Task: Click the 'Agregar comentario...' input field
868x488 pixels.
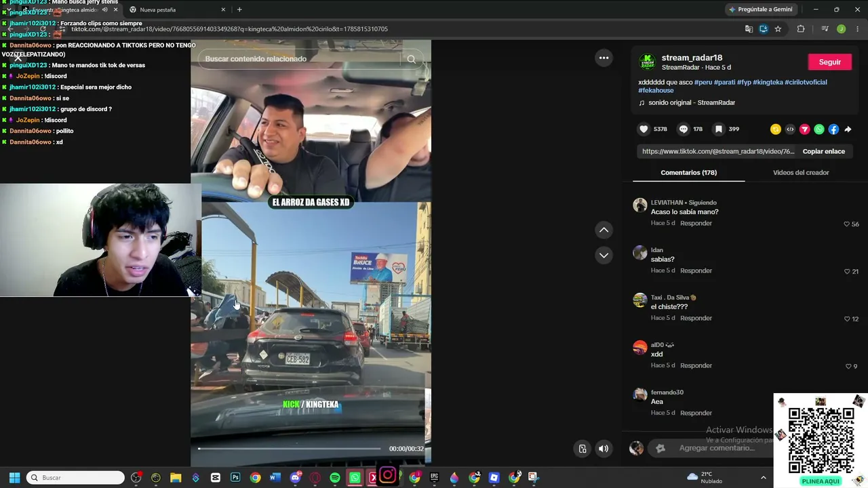Action: coord(717,448)
